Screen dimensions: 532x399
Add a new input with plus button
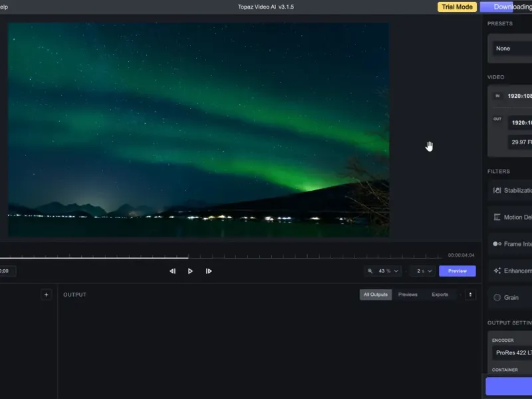(46, 295)
